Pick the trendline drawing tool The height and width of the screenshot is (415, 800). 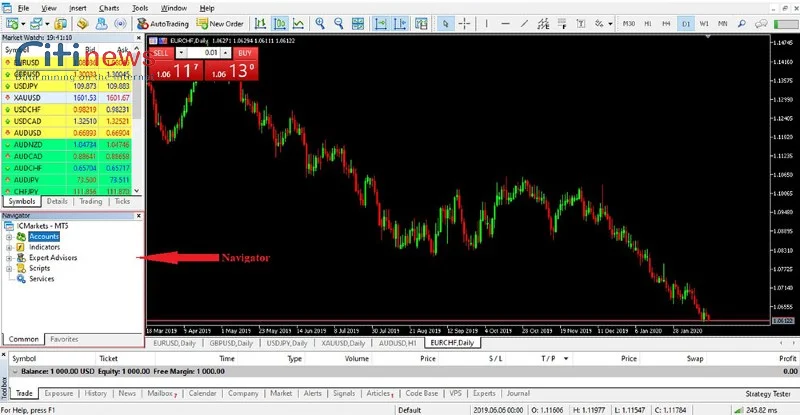click(524, 23)
